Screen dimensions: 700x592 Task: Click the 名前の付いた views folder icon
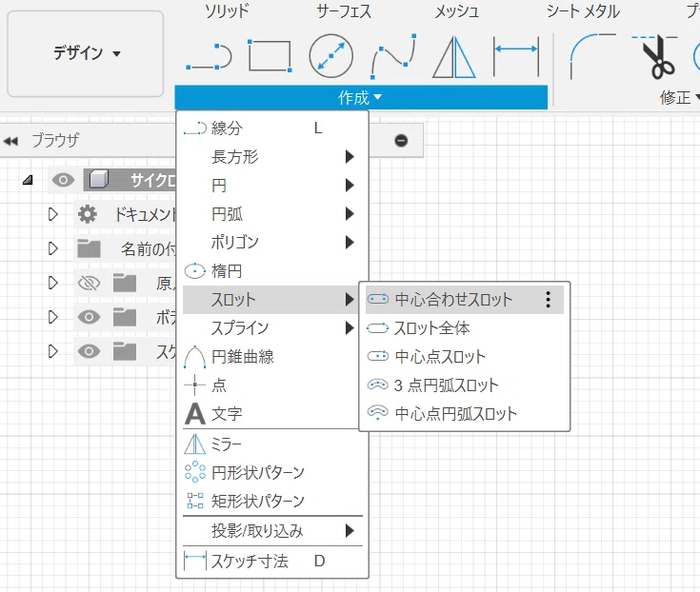click(x=89, y=248)
